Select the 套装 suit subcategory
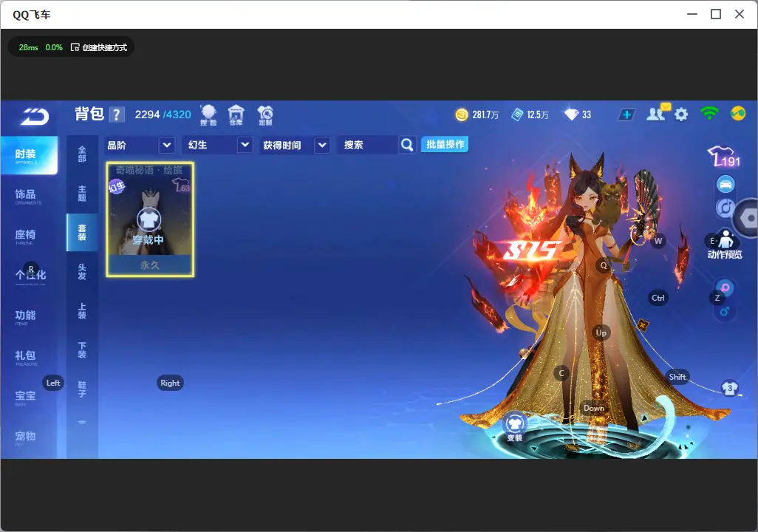The image size is (758, 532). tap(82, 233)
